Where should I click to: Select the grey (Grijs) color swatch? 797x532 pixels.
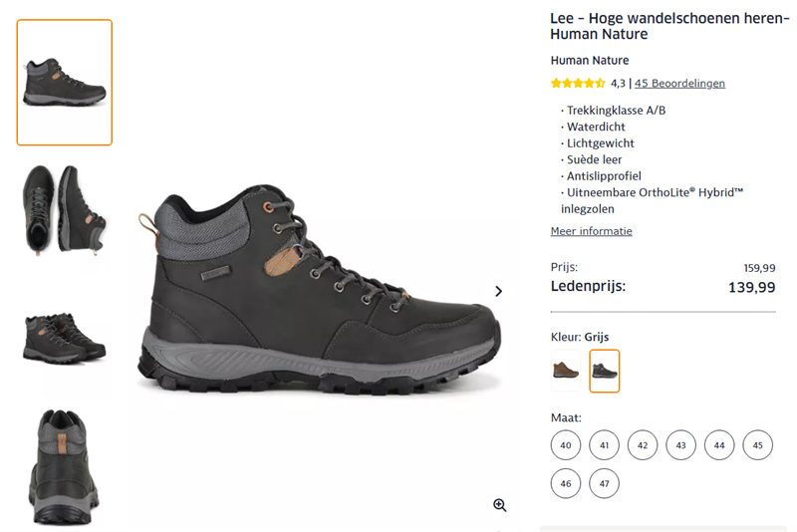(605, 371)
